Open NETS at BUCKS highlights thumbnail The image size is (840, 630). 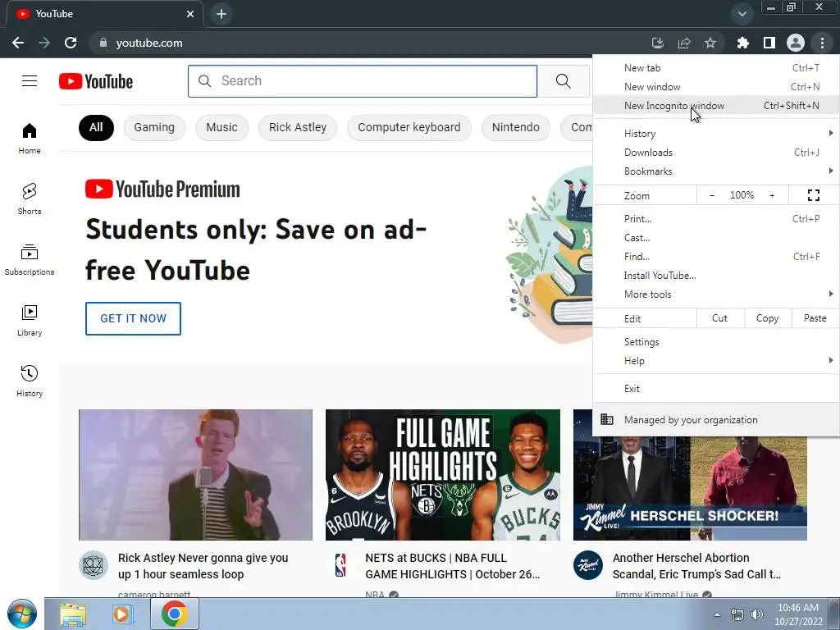click(x=443, y=475)
